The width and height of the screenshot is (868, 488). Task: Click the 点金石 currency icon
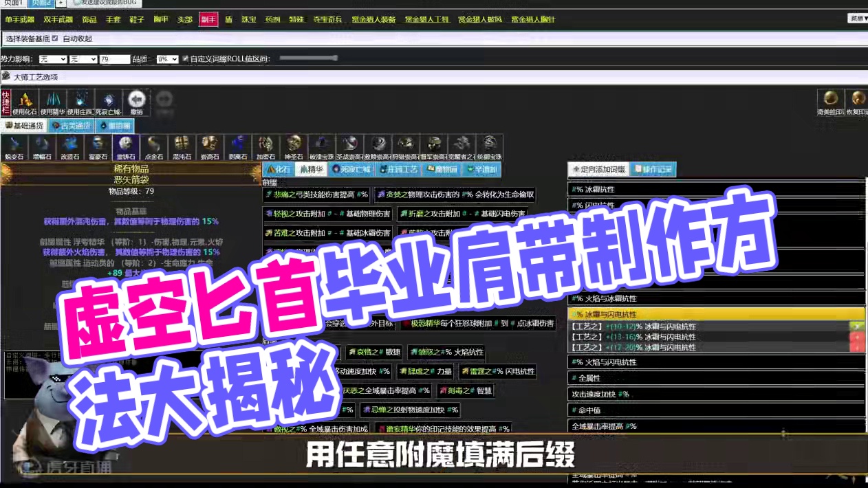pyautogui.click(x=153, y=146)
